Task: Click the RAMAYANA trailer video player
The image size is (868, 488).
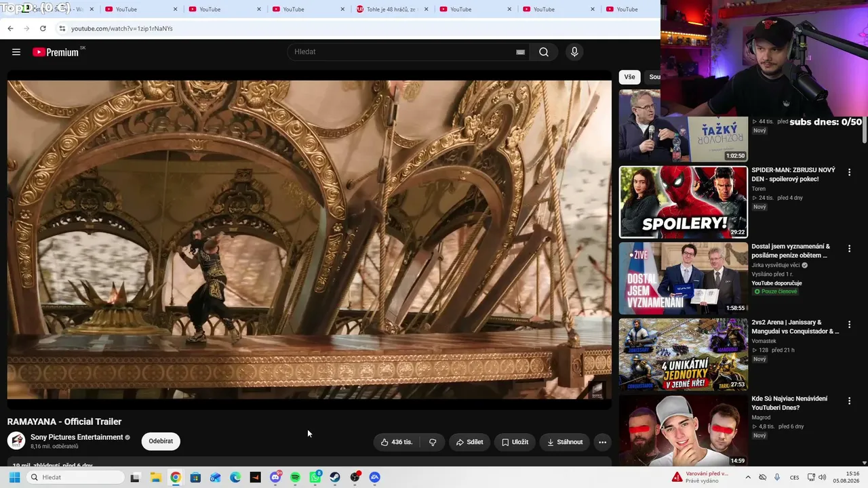Action: [309, 240]
